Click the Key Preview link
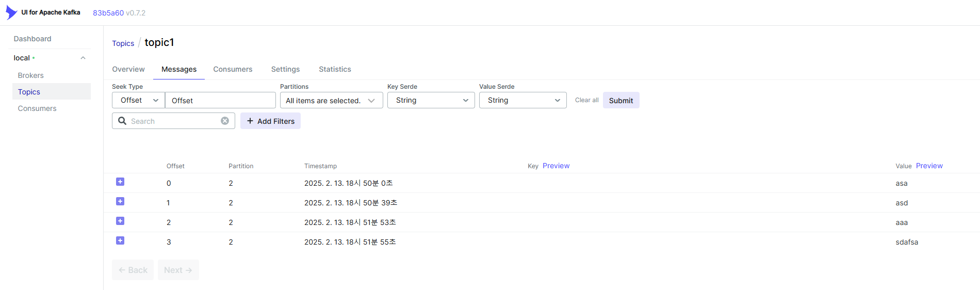This screenshot has width=980, height=290. pos(556,166)
